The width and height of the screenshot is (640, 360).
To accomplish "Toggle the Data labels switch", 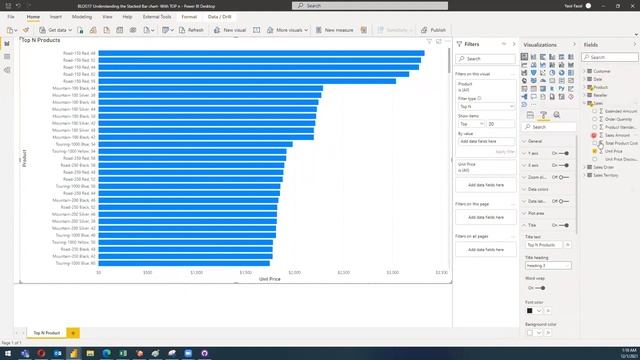I will [564, 201].
